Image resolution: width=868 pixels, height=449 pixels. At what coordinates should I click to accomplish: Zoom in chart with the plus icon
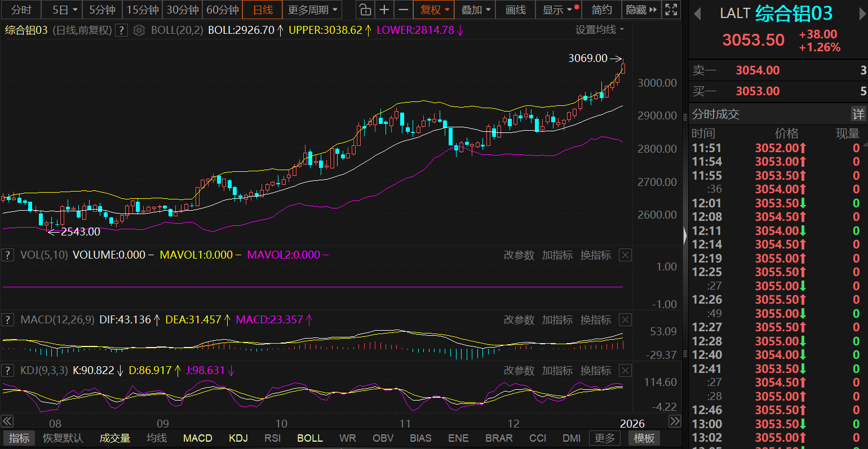(x=384, y=10)
